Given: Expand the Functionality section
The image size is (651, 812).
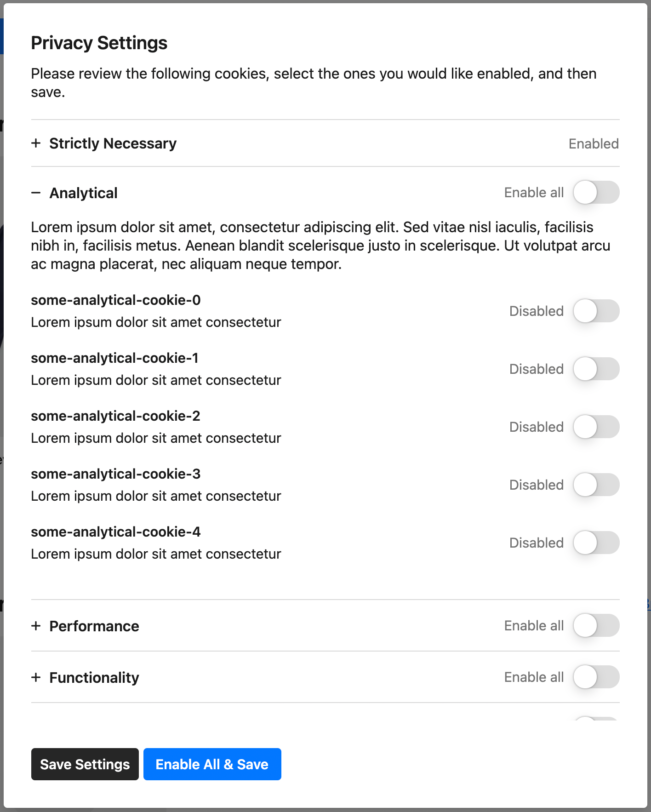Looking at the screenshot, I should [x=36, y=677].
